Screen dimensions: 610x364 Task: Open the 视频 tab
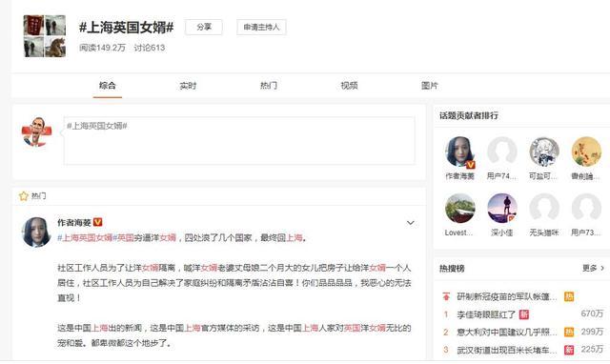[349, 86]
